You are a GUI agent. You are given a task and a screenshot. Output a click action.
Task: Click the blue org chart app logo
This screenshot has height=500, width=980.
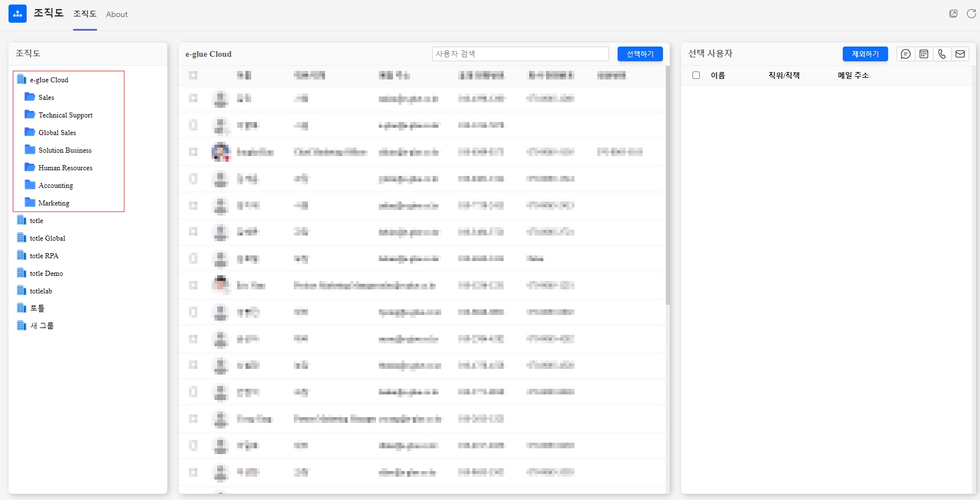18,14
